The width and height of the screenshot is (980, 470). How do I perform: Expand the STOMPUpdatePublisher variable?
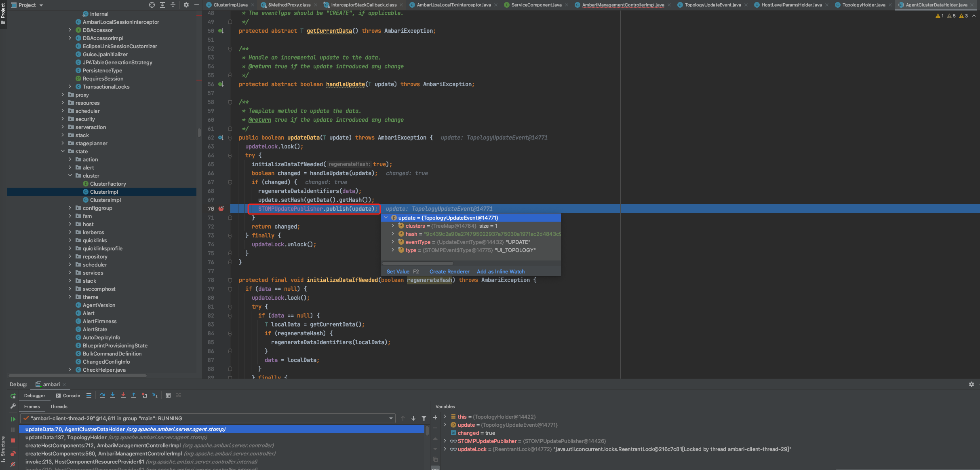coord(445,441)
